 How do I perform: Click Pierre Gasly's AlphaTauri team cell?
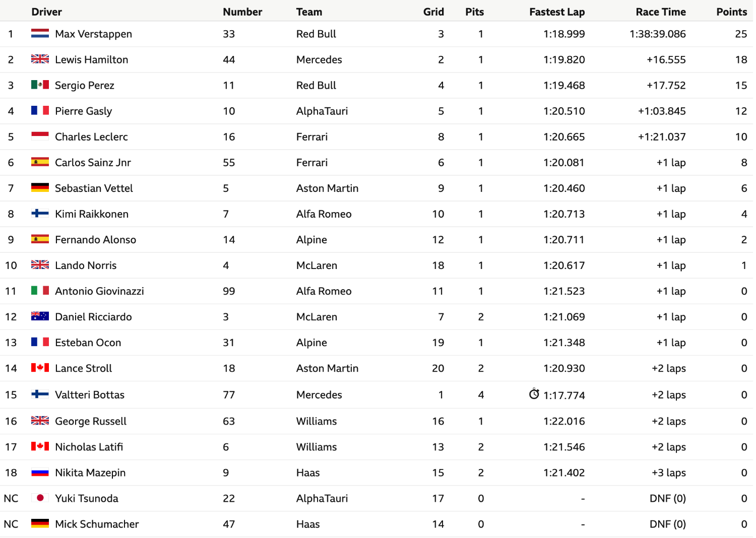[x=322, y=111]
